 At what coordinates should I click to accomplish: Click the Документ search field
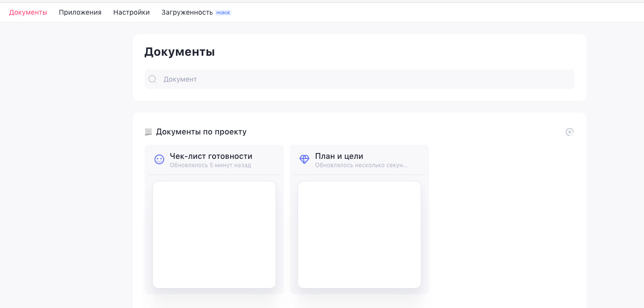[359, 79]
